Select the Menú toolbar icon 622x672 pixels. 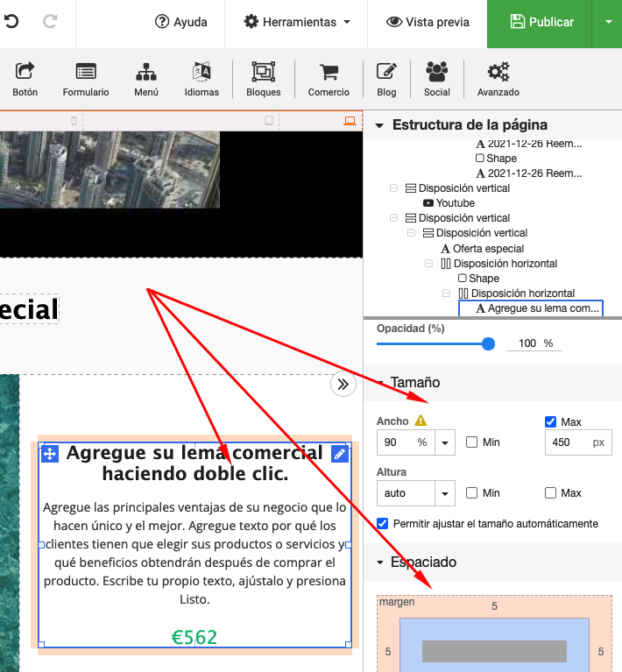[x=146, y=79]
